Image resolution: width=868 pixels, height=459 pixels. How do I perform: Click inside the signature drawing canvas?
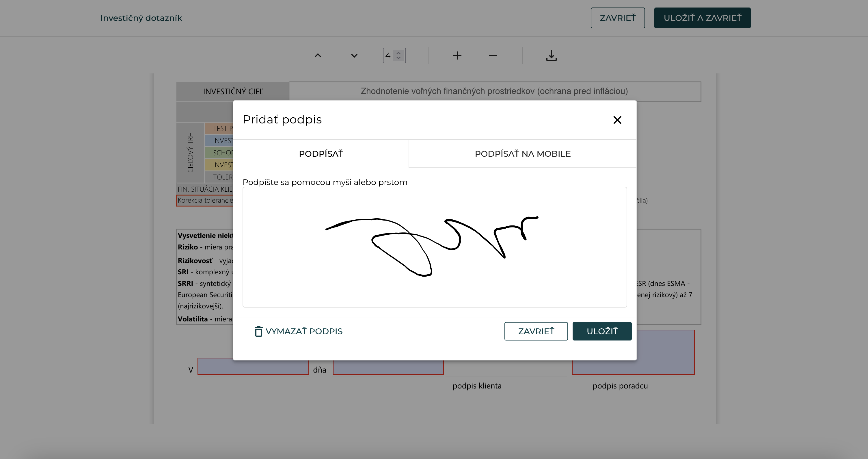click(x=435, y=247)
